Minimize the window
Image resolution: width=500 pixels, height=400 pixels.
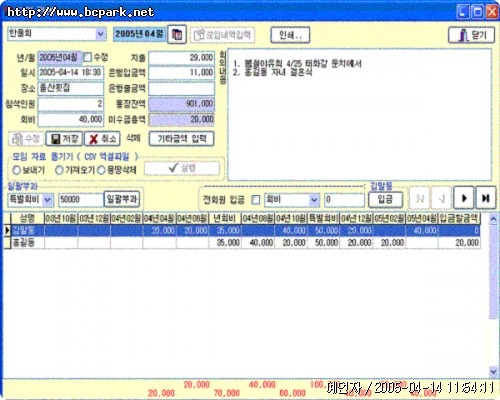point(462,12)
